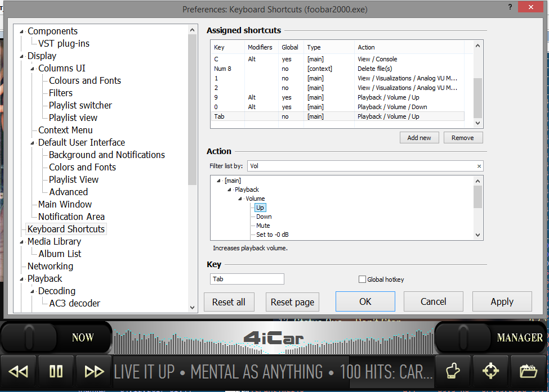549x392 pixels.
Task: Click the pointing hand icon
Action: (453, 371)
